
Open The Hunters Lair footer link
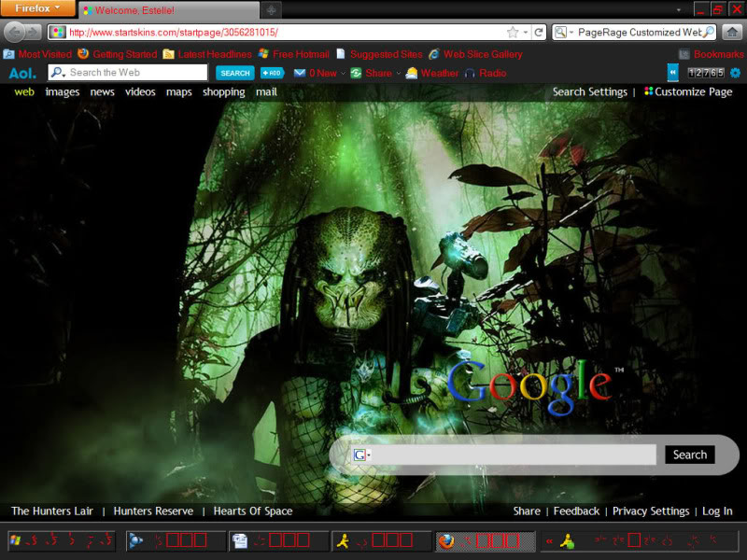coord(52,511)
